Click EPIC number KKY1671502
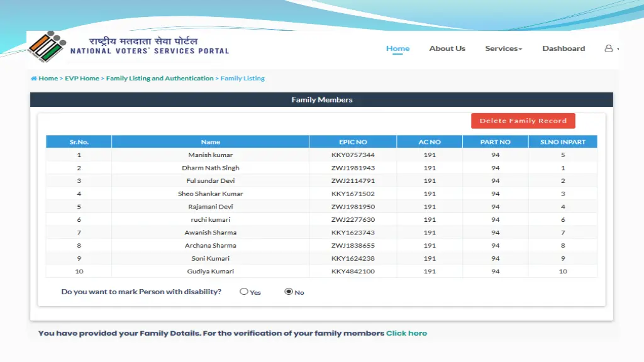The height and width of the screenshot is (362, 644). tap(353, 194)
